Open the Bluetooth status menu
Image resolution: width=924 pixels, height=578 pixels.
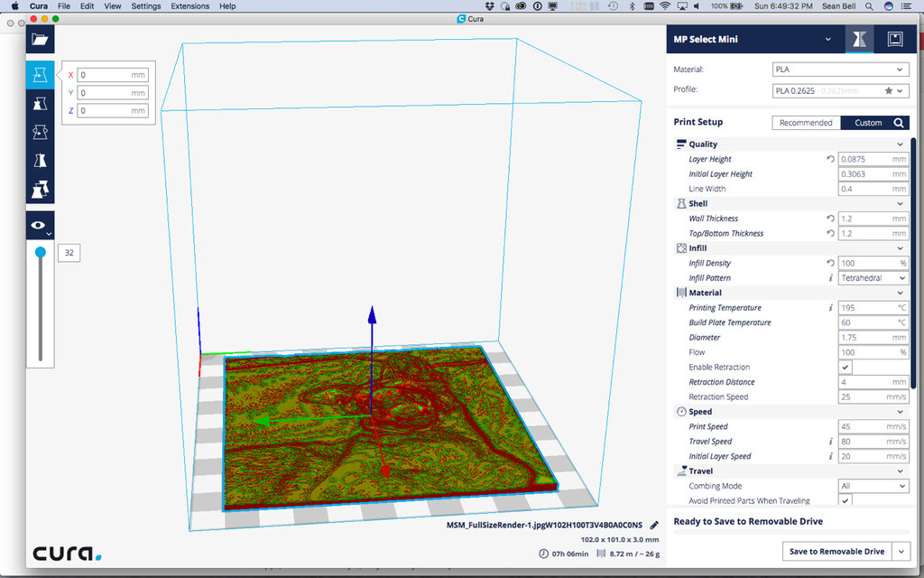632,6
